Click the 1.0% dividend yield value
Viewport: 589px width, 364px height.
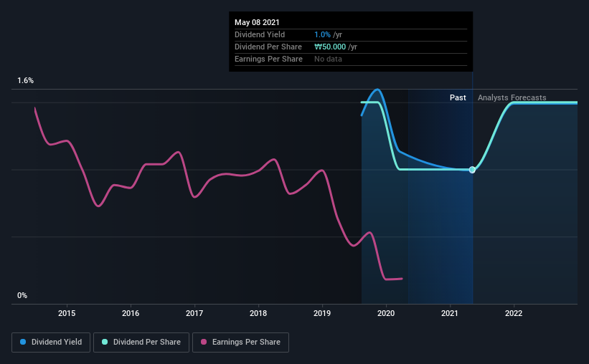322,34
